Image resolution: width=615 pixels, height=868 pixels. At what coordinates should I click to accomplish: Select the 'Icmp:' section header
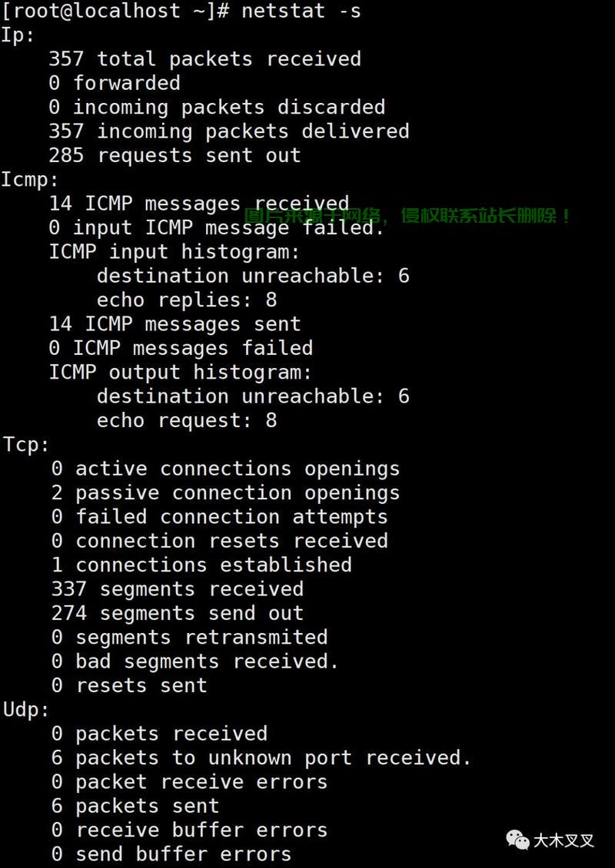click(30, 179)
